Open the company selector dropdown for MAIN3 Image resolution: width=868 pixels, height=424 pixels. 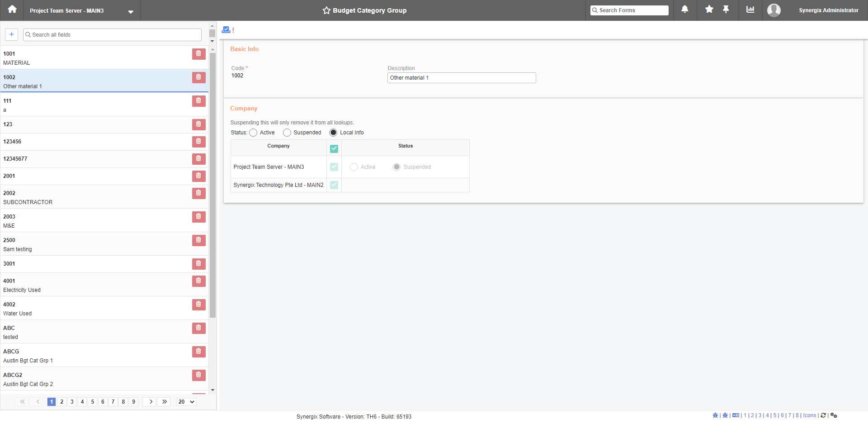click(x=131, y=10)
